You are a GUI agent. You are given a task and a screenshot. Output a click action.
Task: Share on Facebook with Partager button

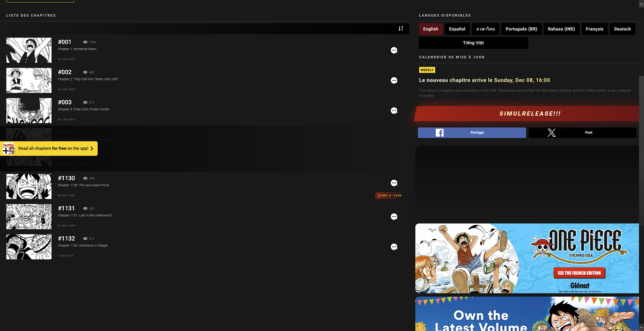[x=472, y=133]
